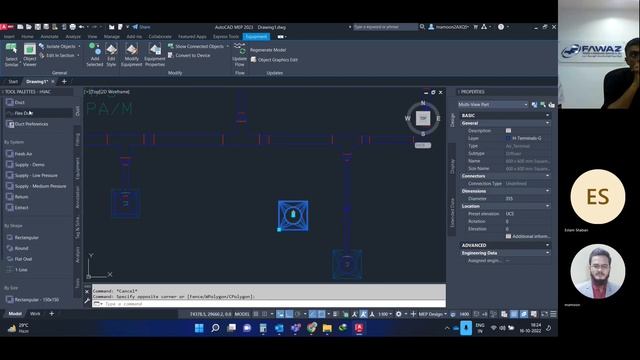640x360 pixels.
Task: Pick the Fresh Air system tool
Action: point(19,154)
